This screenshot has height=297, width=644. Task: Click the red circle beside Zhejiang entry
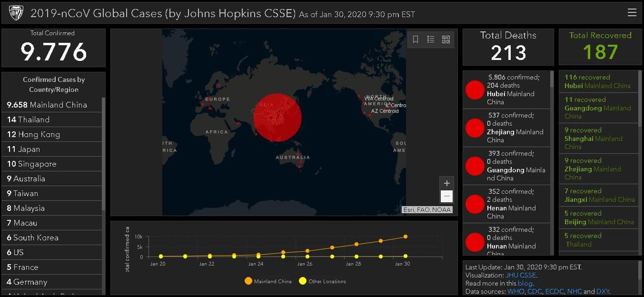474,128
